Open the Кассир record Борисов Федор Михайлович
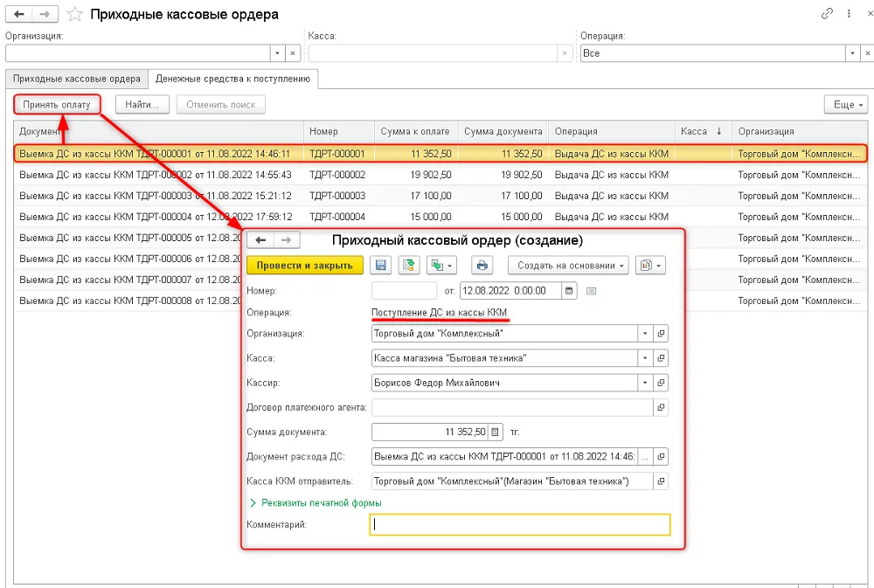Viewport: 874px width, 588px height. click(x=661, y=383)
